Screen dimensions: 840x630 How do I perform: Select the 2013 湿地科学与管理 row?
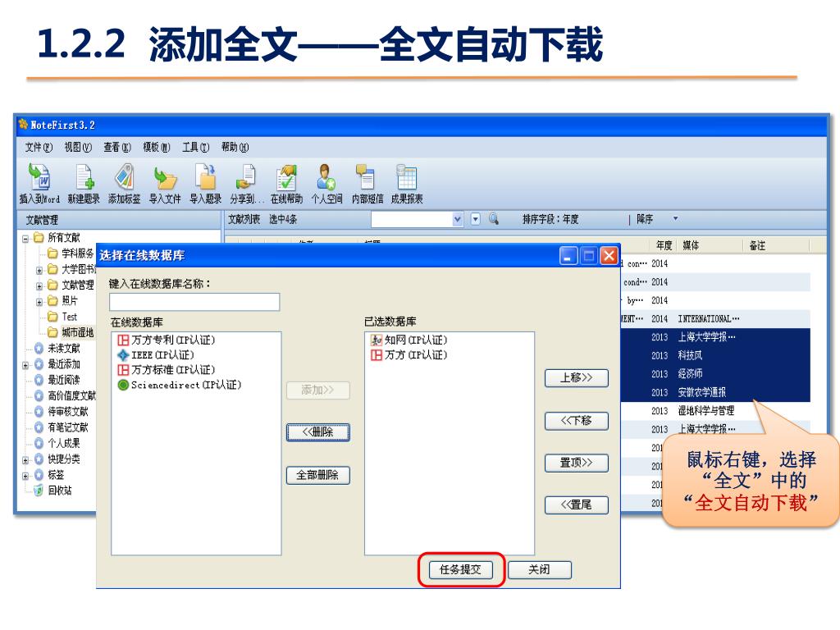point(715,411)
